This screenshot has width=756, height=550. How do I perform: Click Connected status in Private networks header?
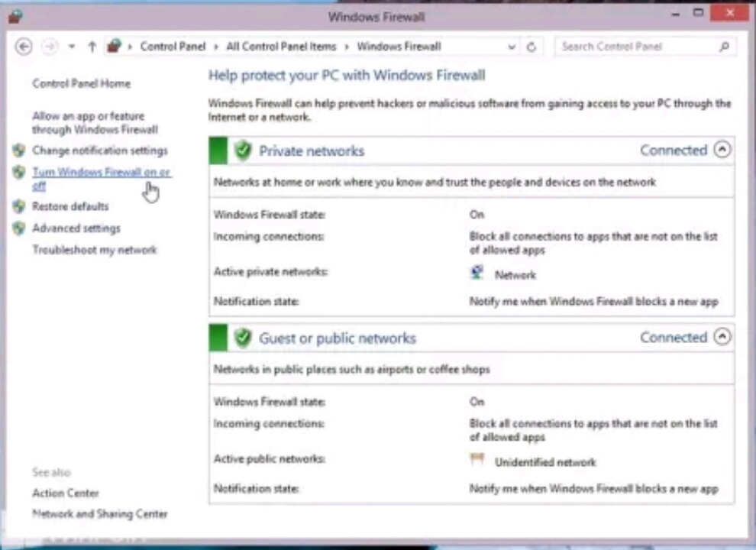673,150
